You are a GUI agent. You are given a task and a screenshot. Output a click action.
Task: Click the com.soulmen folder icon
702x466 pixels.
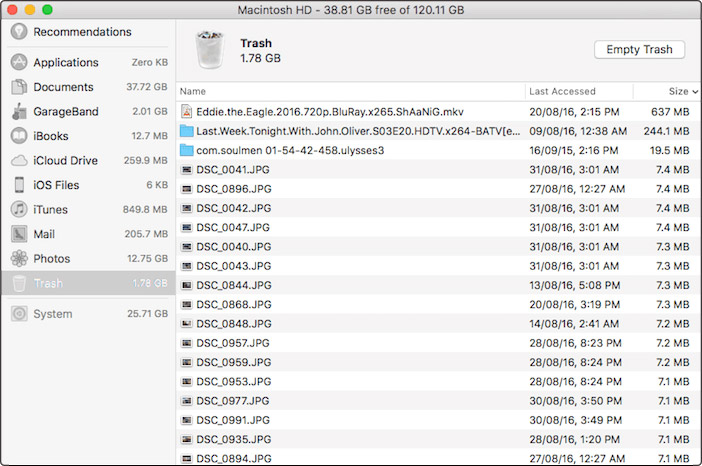pos(187,150)
